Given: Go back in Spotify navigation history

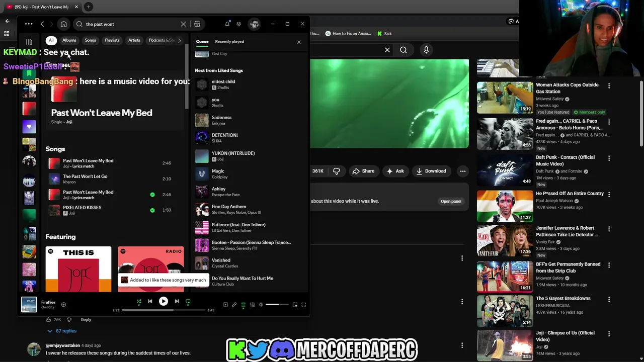Looking at the screenshot, I should 42,24.
